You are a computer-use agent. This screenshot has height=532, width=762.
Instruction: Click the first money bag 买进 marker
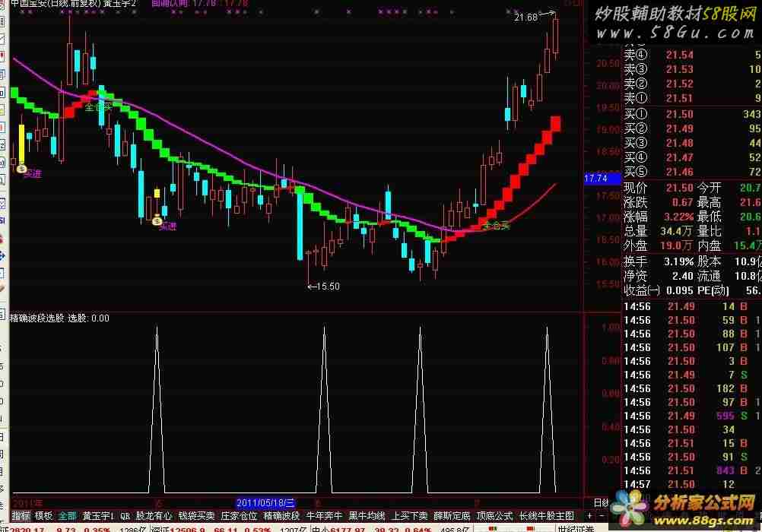tap(22, 169)
